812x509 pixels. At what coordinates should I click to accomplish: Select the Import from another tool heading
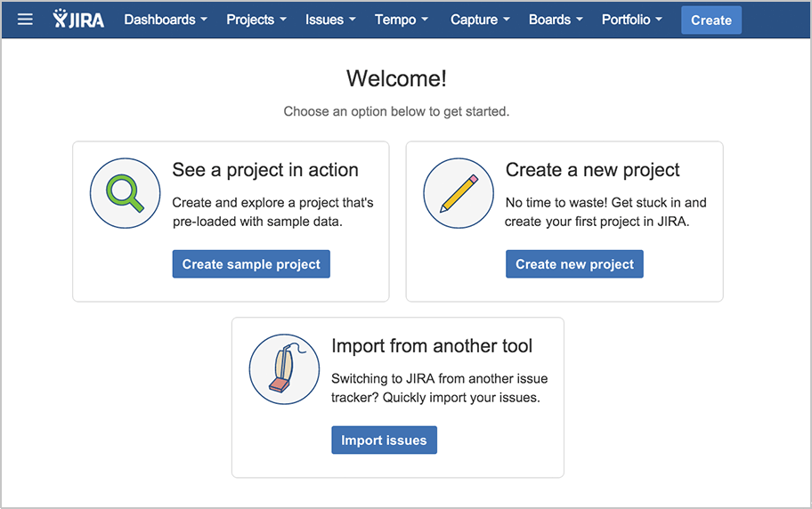point(432,346)
